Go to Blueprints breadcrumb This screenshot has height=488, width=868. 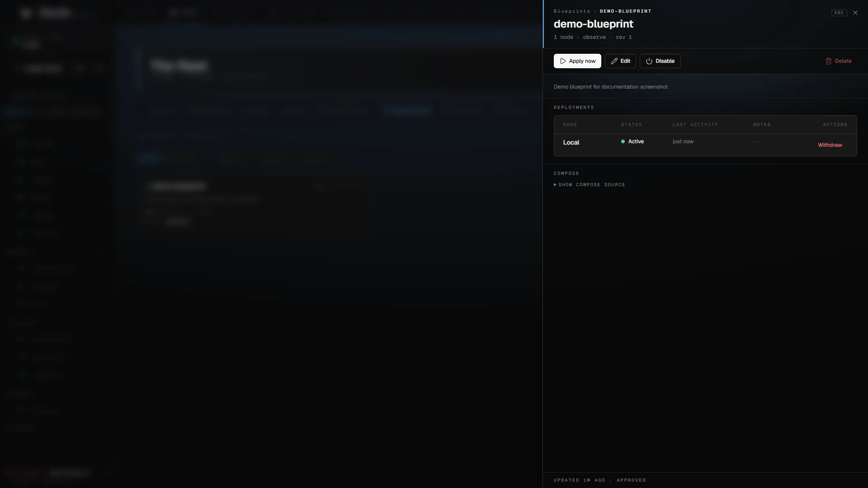point(572,11)
